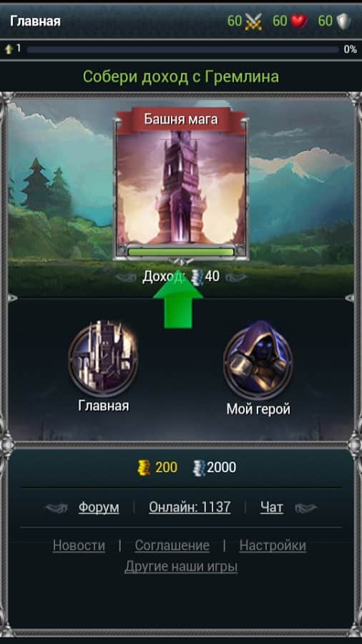This screenshot has height=644, width=362.
Task: Click the green income progress bar under the tower
Action: (x=181, y=252)
